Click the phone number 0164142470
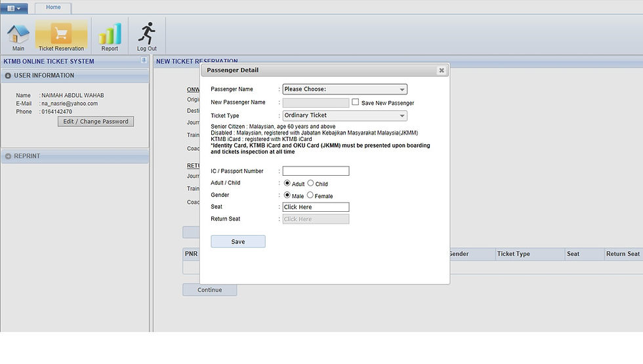The width and height of the screenshot is (643, 364). 56,112
